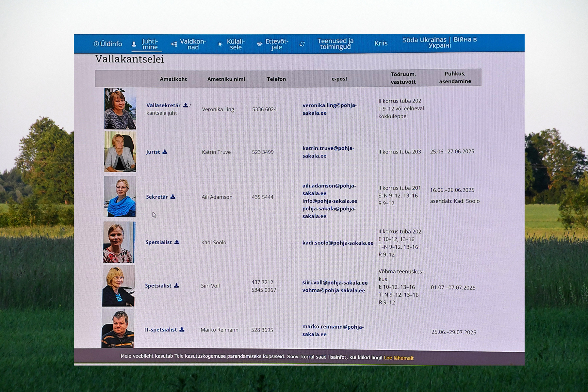Image resolution: width=588 pixels, height=392 pixels.
Task: Open the Sekretär position link
Action: pyautogui.click(x=157, y=197)
